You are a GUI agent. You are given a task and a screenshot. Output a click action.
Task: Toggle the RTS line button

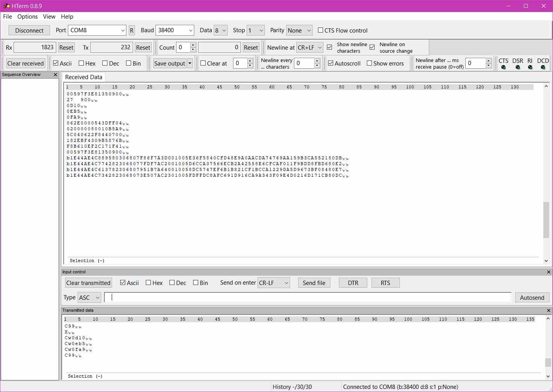pyautogui.click(x=385, y=283)
